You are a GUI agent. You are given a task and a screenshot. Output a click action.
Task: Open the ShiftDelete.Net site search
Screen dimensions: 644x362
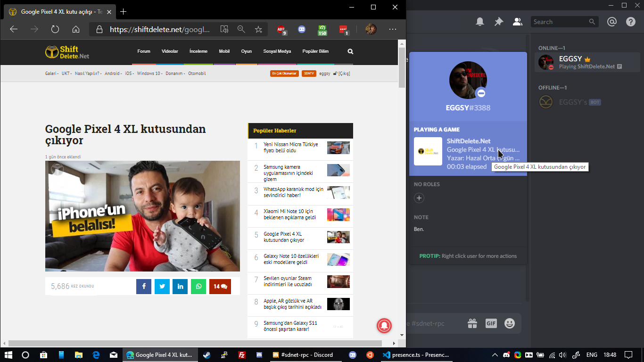(x=350, y=51)
